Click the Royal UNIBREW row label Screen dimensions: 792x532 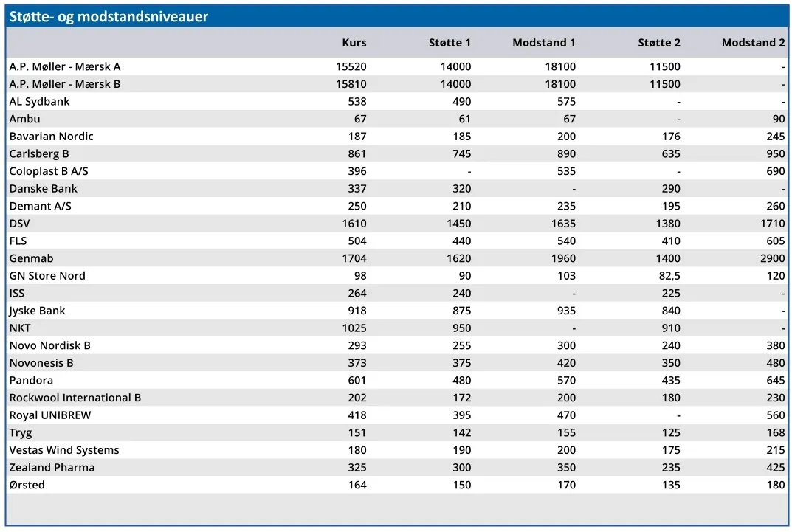click(x=50, y=415)
